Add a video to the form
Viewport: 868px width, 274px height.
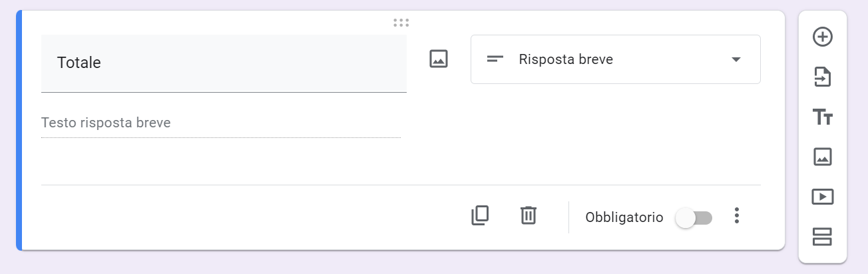[x=823, y=197]
